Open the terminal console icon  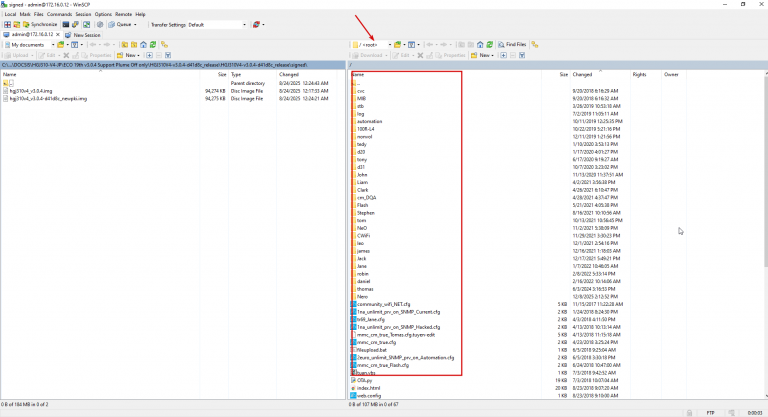tap(66, 25)
